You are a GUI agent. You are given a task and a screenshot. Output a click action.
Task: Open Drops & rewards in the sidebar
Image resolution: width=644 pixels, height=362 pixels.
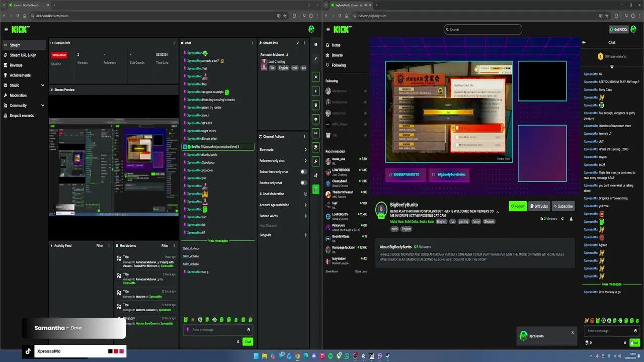point(22,116)
